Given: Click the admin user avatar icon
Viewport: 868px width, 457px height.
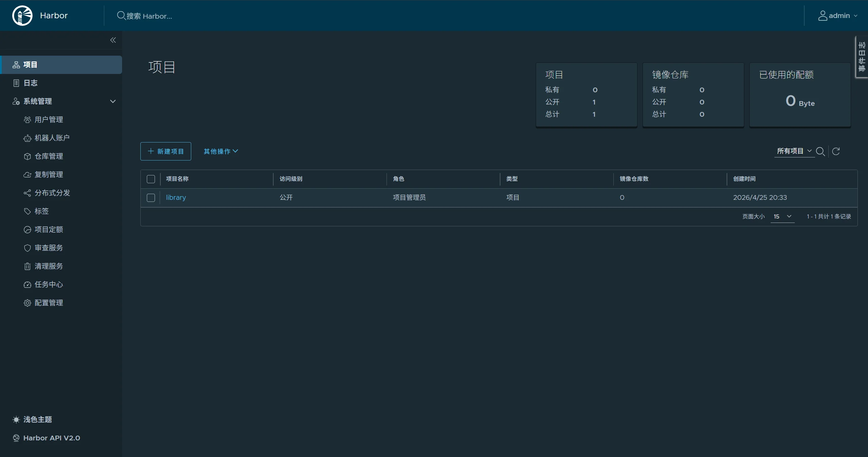Looking at the screenshot, I should coord(823,16).
